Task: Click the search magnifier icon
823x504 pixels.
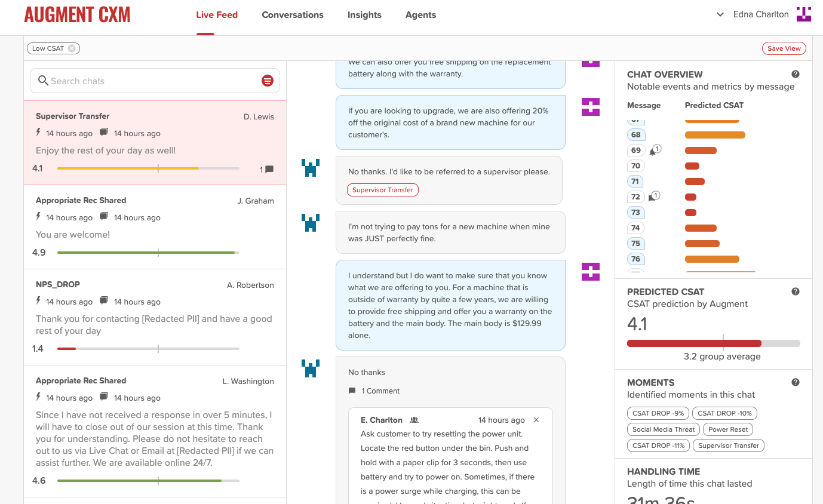Action: pos(43,80)
